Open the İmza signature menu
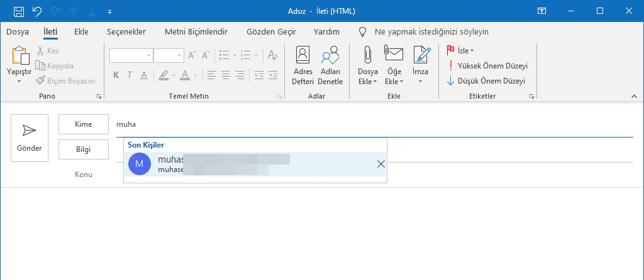Image resolution: width=644 pixels, height=280 pixels. [x=420, y=65]
